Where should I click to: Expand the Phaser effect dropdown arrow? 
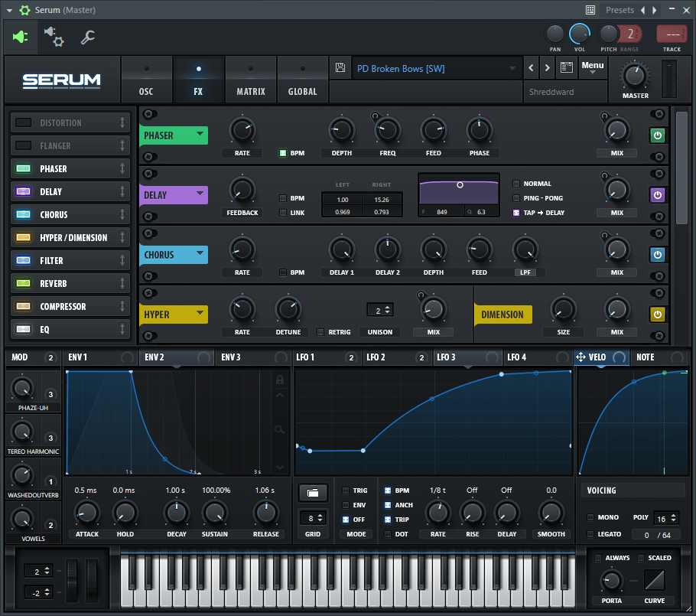(200, 134)
